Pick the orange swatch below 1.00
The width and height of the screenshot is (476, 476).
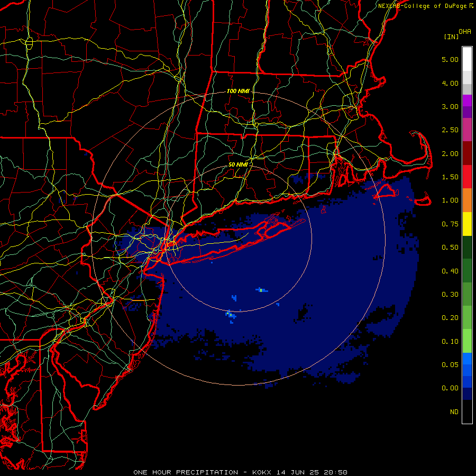(x=467, y=200)
